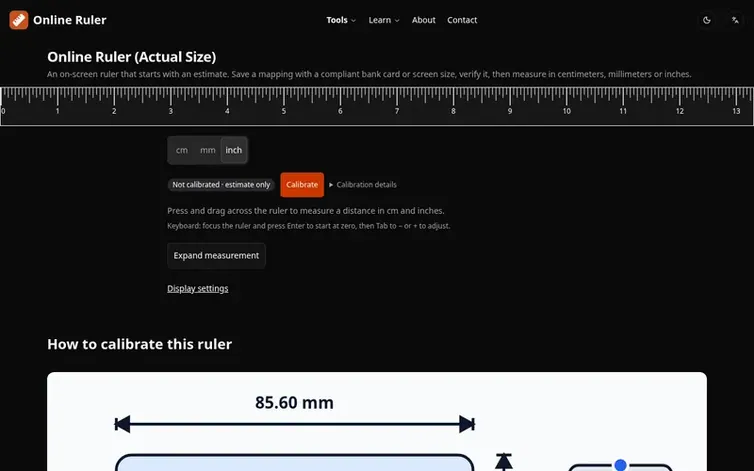The width and height of the screenshot is (754, 471).
Task: Click the blue handle dot in diagram
Action: coord(620,465)
